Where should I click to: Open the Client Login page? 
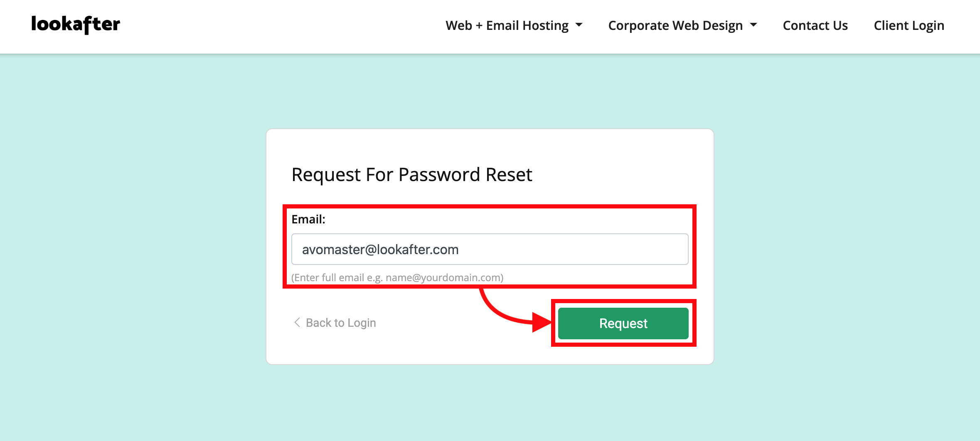909,26
